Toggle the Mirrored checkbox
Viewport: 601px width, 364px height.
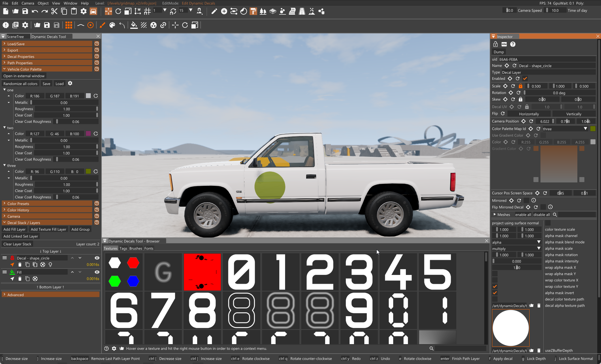pyautogui.click(x=526, y=200)
